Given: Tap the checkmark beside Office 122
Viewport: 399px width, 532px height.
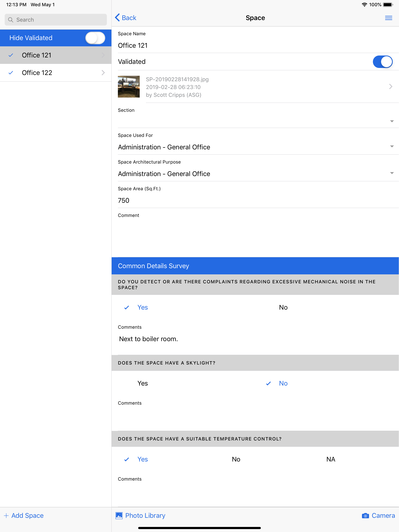Looking at the screenshot, I should (x=11, y=73).
